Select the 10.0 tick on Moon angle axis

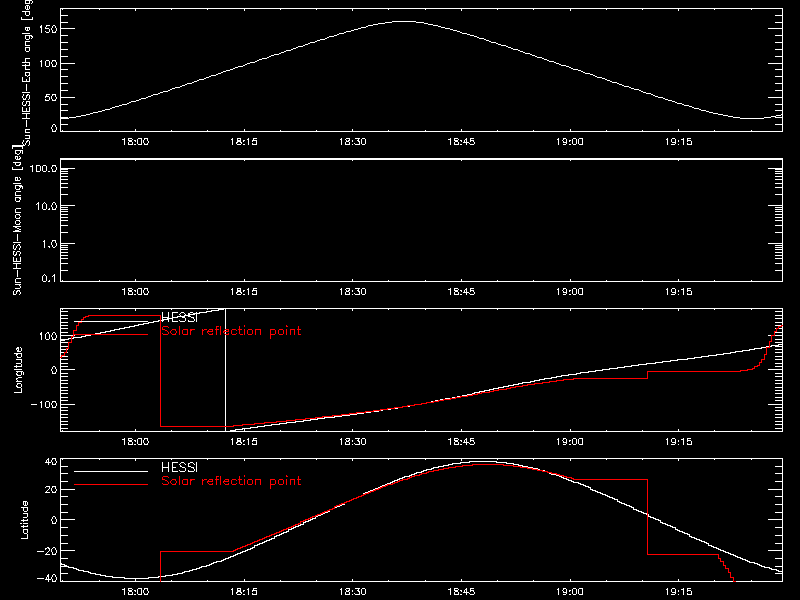coord(46,207)
